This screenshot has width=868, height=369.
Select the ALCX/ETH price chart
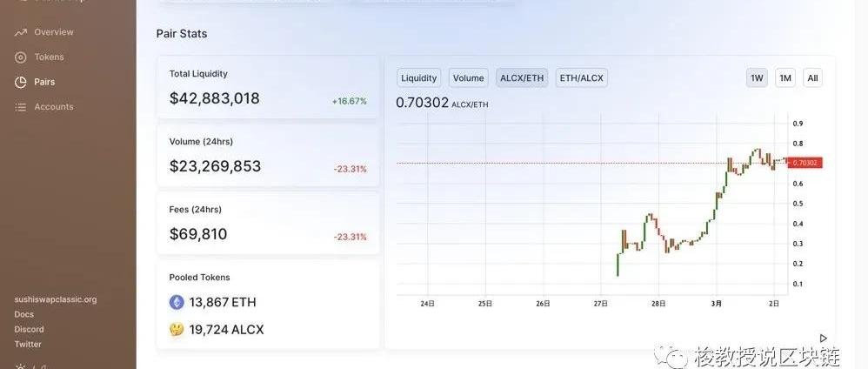click(522, 78)
